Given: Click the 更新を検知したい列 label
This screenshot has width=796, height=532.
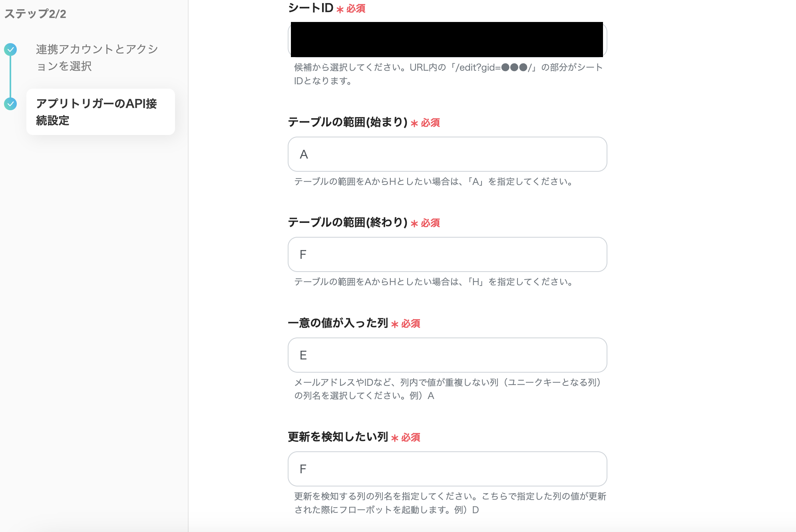Looking at the screenshot, I should click(x=338, y=437).
